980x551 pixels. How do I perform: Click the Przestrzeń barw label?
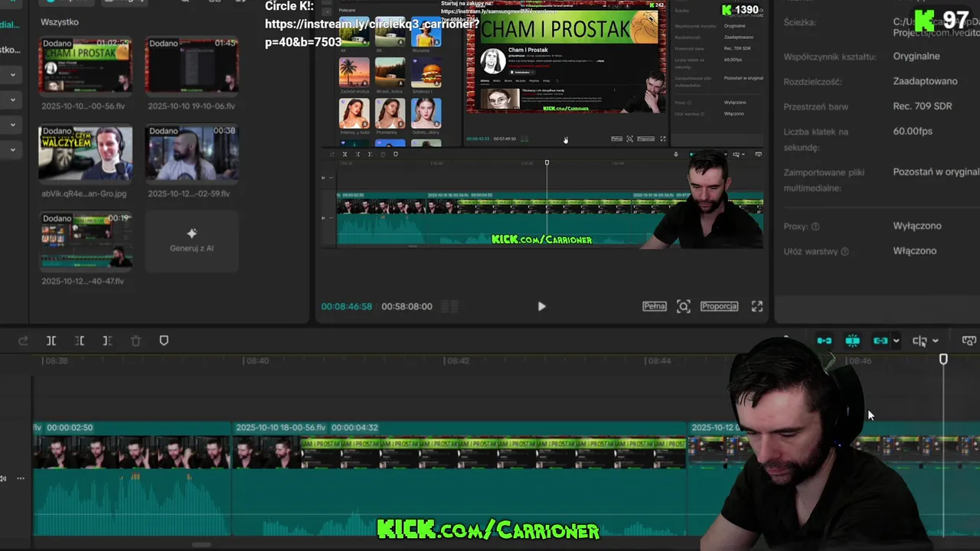(x=817, y=107)
